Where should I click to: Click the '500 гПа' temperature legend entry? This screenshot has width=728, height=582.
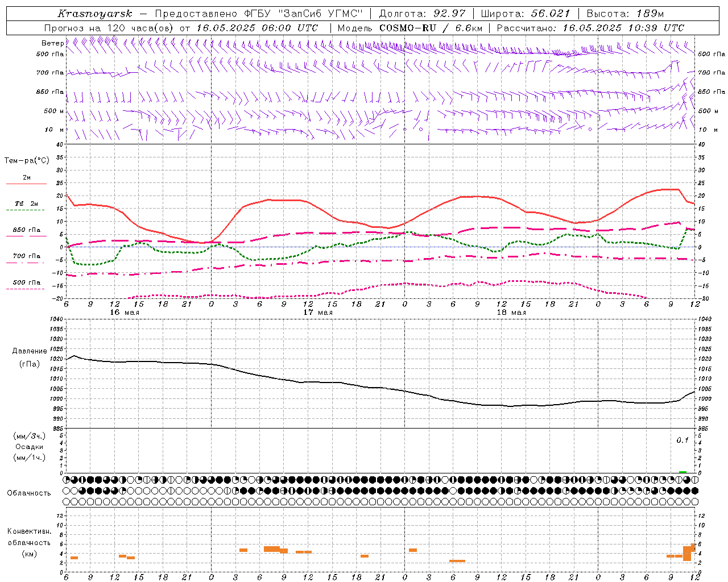[x=27, y=282]
